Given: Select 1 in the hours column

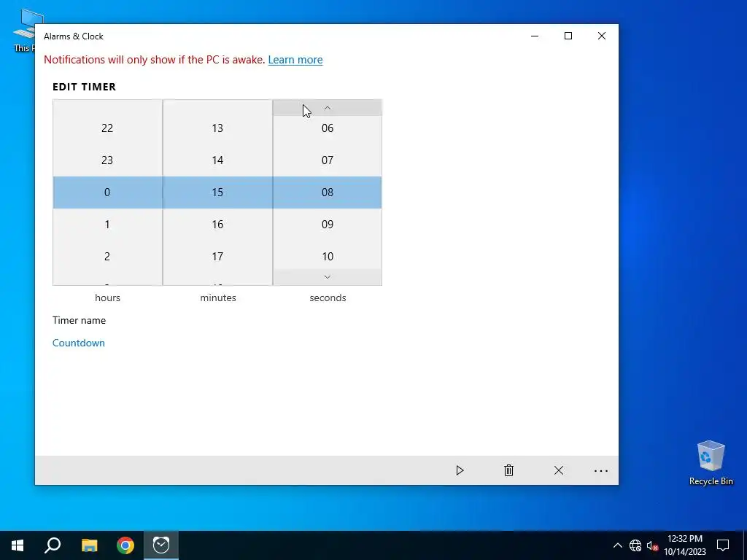Looking at the screenshot, I should pos(107,225).
